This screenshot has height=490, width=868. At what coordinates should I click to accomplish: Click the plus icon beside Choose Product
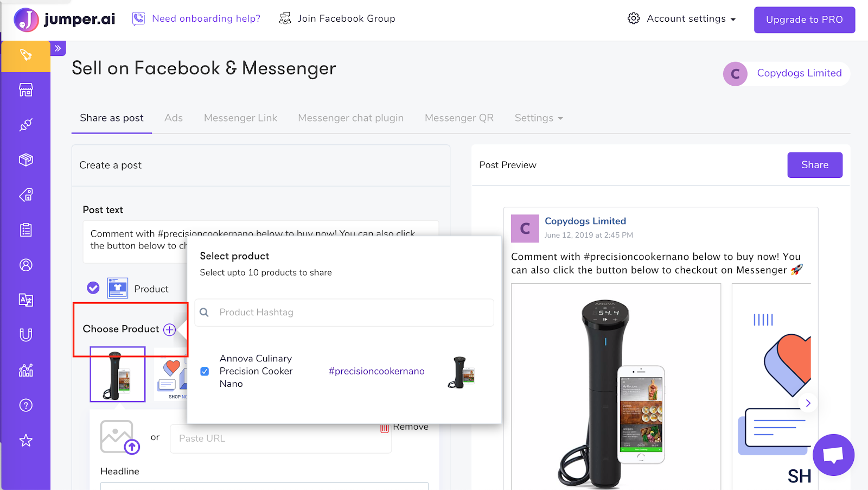[x=170, y=329]
